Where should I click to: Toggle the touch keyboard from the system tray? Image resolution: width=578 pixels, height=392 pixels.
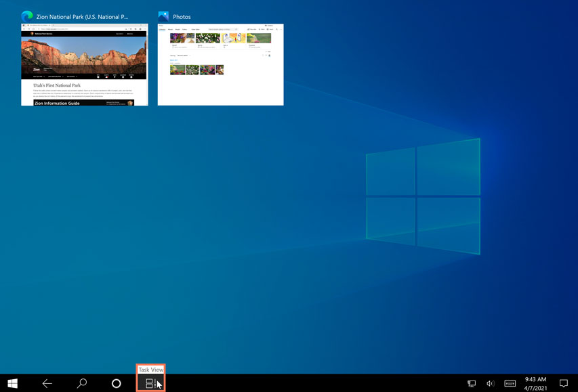(x=510, y=383)
